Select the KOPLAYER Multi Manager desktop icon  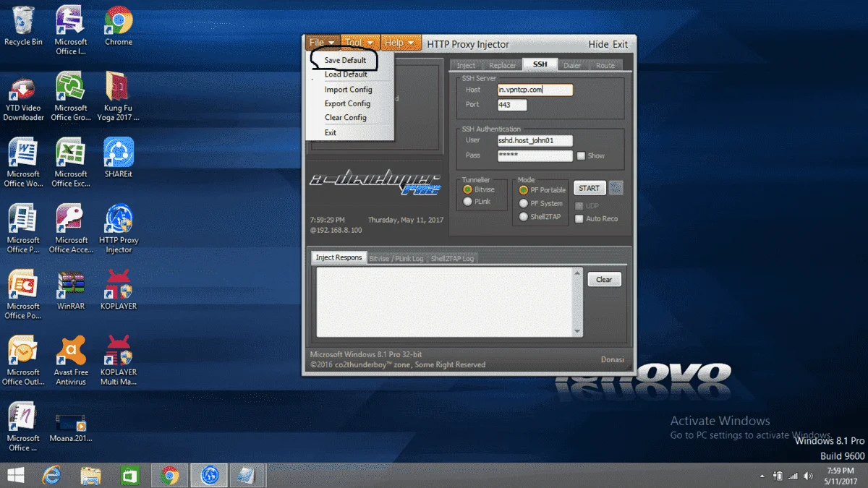(119, 360)
